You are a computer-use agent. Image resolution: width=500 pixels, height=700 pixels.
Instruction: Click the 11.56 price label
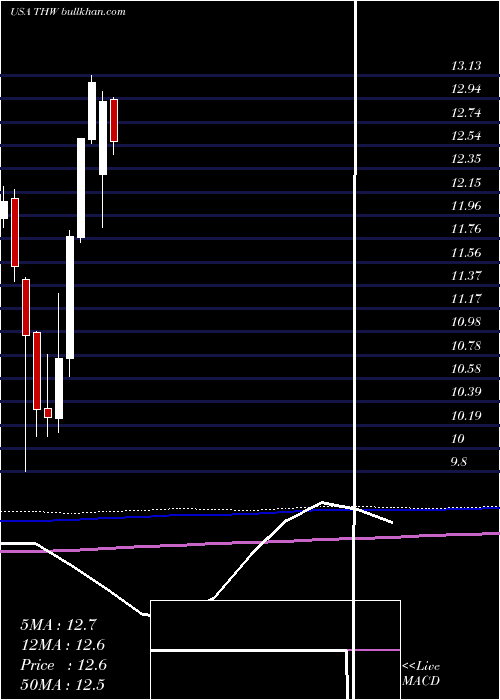[466, 253]
